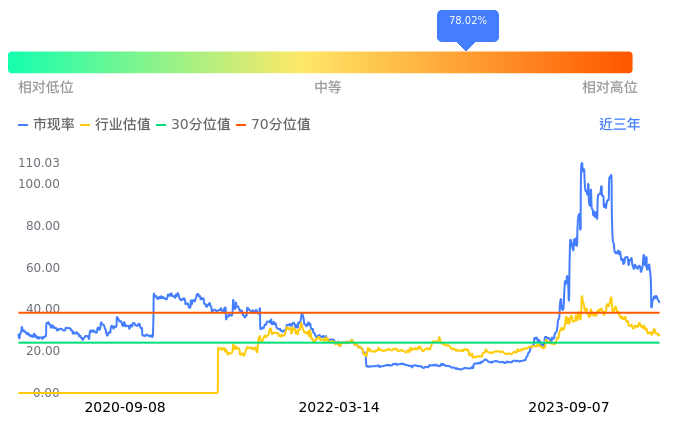Select the 相对低位 label
The image size is (686, 442).
tap(46, 88)
